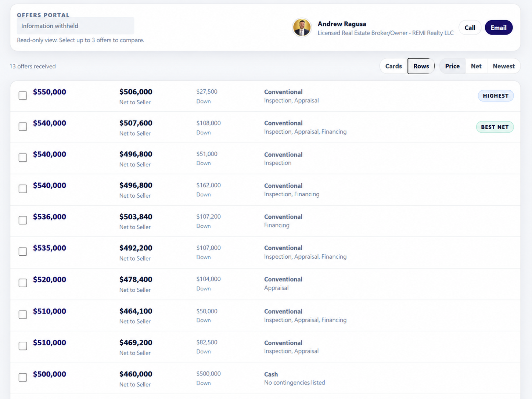Sort offers by Price
This screenshot has width=532, height=399.
pos(452,66)
